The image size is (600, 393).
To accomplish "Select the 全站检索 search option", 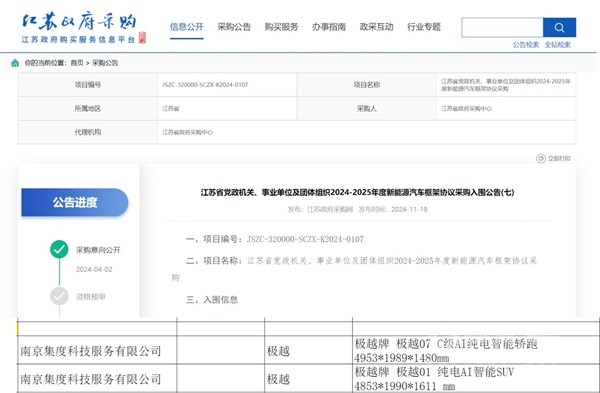I will [x=558, y=45].
